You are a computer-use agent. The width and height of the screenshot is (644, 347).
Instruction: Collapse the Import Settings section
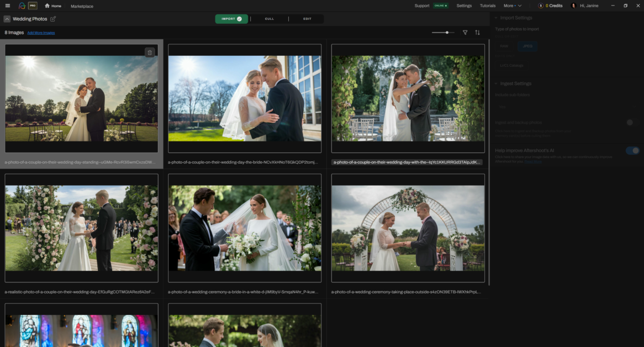(496, 18)
